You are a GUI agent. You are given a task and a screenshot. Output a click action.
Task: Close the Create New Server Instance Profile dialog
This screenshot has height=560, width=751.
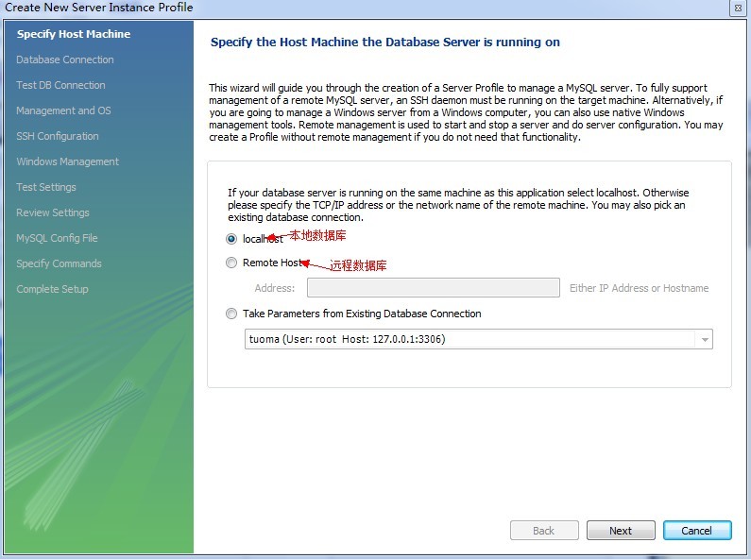point(738,8)
